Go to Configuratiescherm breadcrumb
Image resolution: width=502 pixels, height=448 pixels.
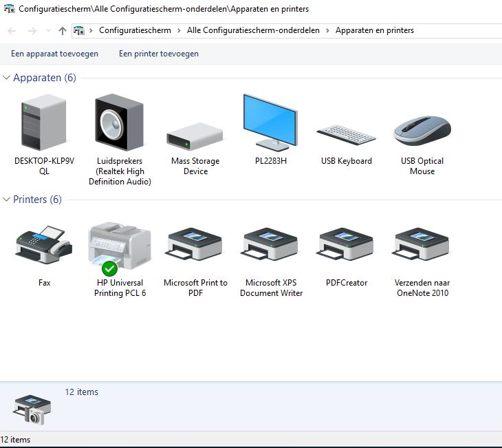[135, 30]
